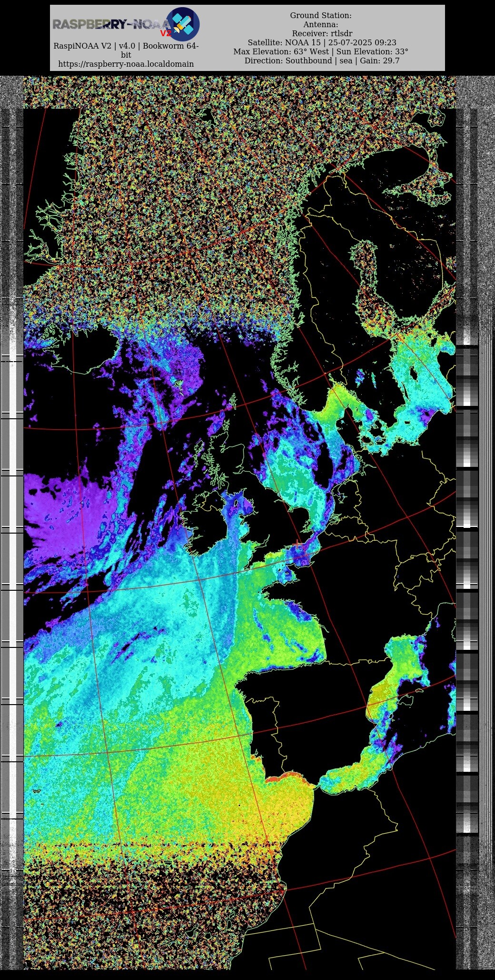
Task: Click the 'RaspiNOAA V2 | v4.0 | Bookworm 64-bit' text
Action: (126, 51)
